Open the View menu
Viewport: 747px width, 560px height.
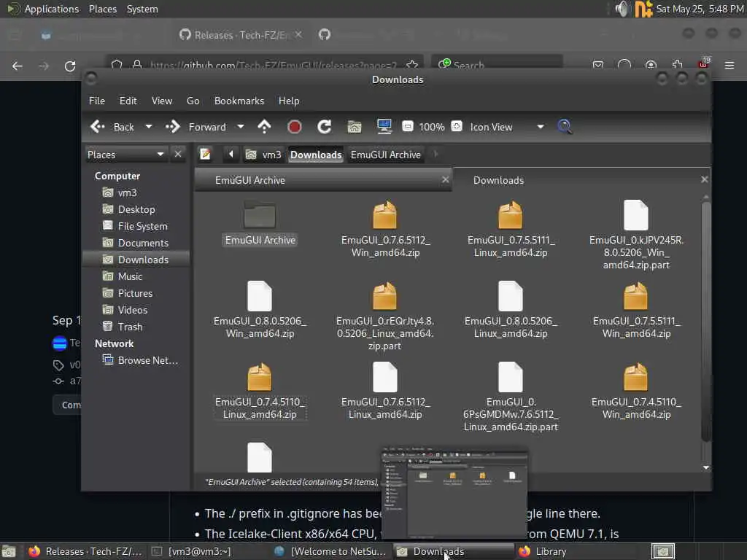162,101
